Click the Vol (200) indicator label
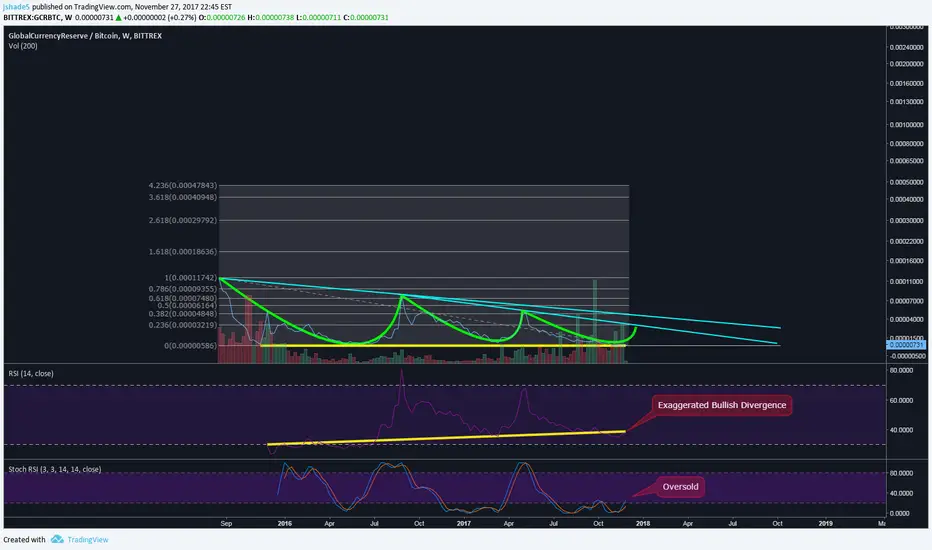 (23, 46)
